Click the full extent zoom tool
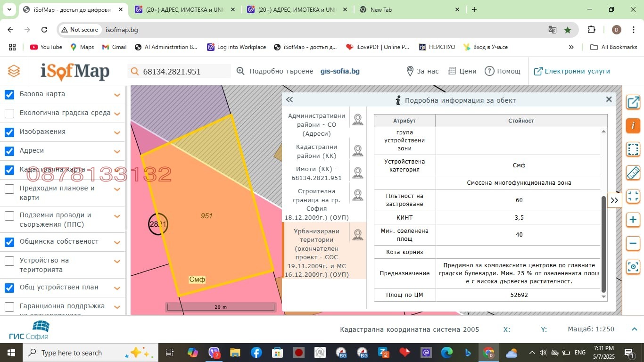This screenshot has width=644, height=362. tap(633, 197)
